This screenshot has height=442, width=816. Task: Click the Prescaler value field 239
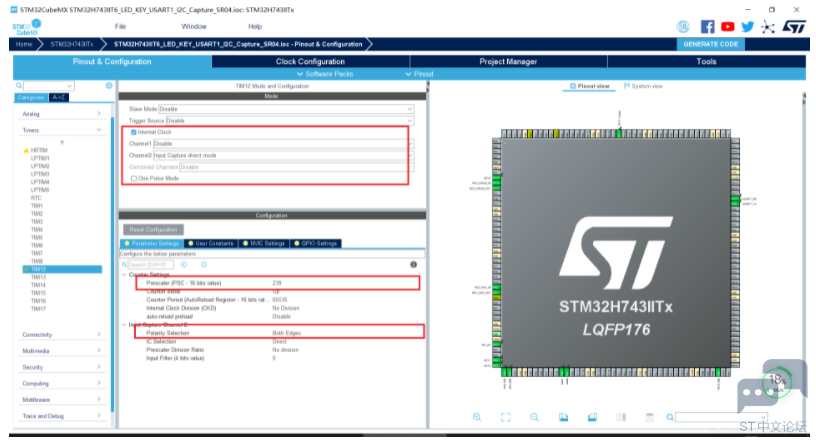277,283
